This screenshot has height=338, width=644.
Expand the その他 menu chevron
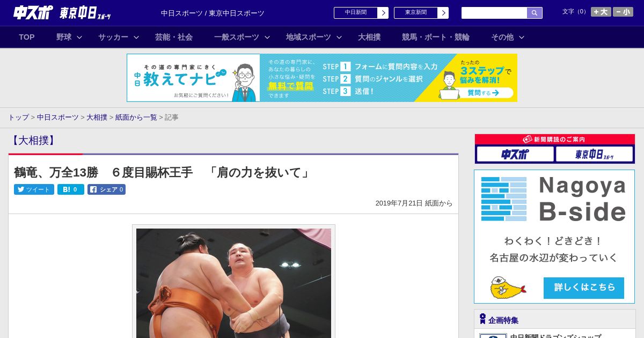[x=522, y=37]
